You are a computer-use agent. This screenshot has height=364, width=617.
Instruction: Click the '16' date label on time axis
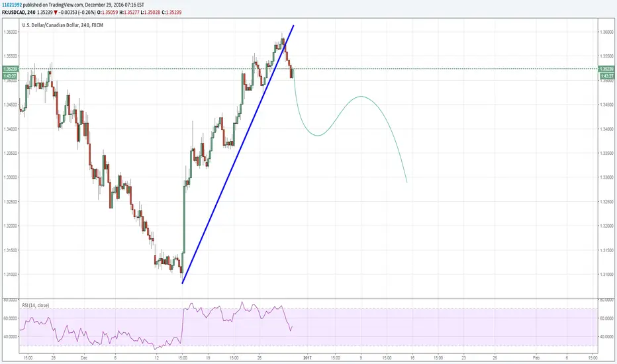click(x=412, y=358)
